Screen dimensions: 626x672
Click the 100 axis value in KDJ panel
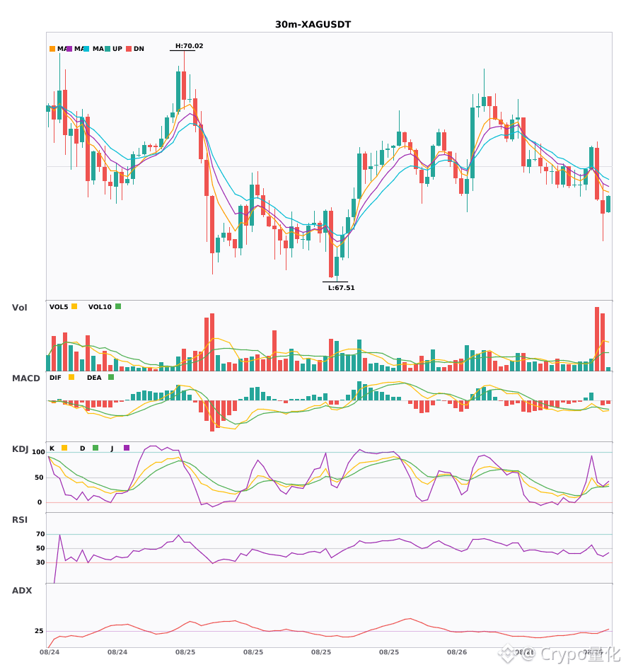point(39,452)
